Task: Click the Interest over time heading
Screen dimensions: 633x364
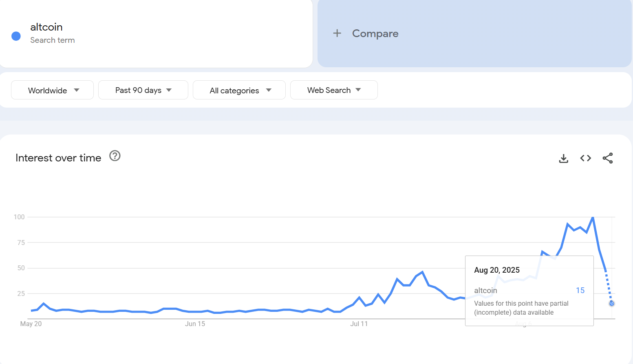Action: pyautogui.click(x=58, y=158)
